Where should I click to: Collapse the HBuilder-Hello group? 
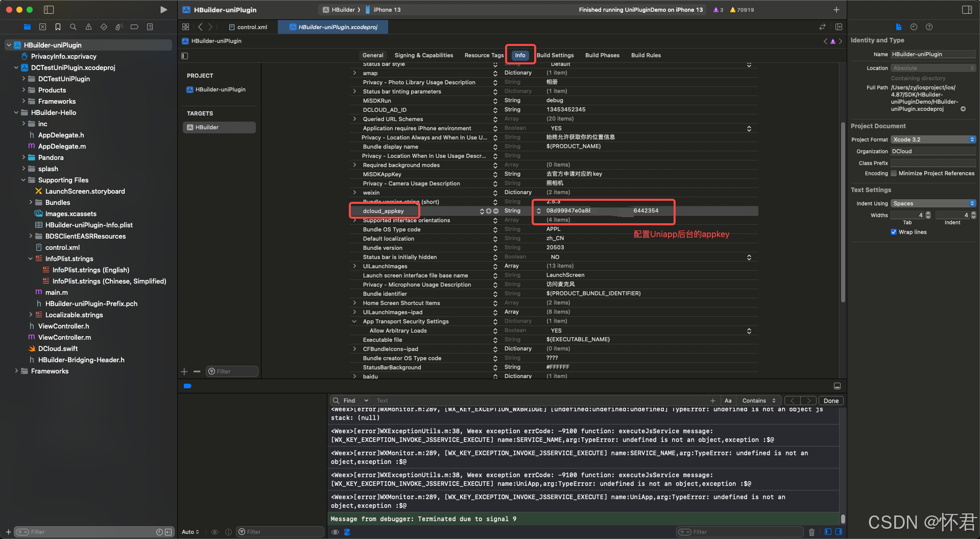pos(16,112)
